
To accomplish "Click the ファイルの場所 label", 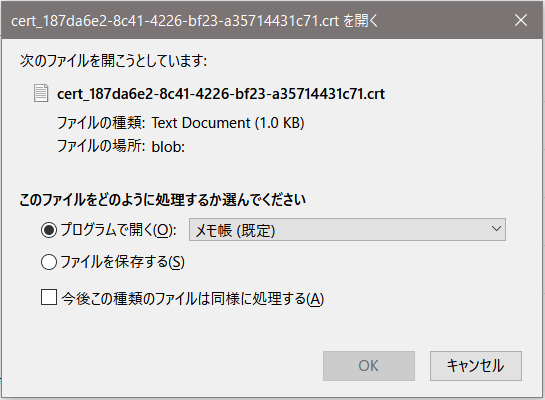I will click(101, 146).
